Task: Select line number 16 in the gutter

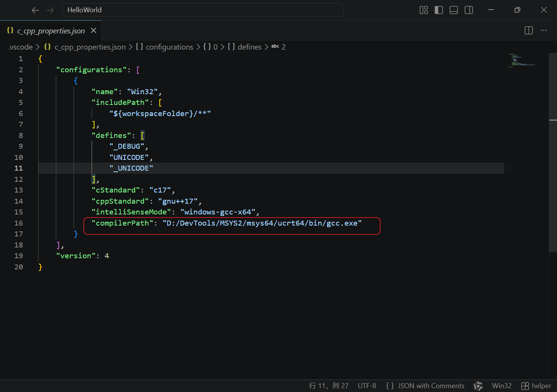Action: click(x=19, y=223)
